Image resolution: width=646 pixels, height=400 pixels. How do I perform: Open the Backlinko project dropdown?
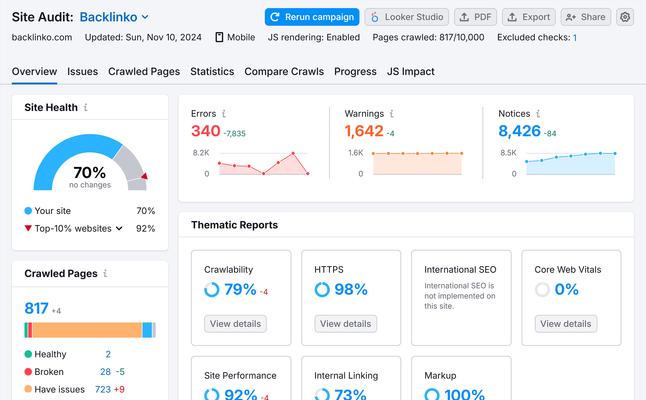click(x=114, y=17)
